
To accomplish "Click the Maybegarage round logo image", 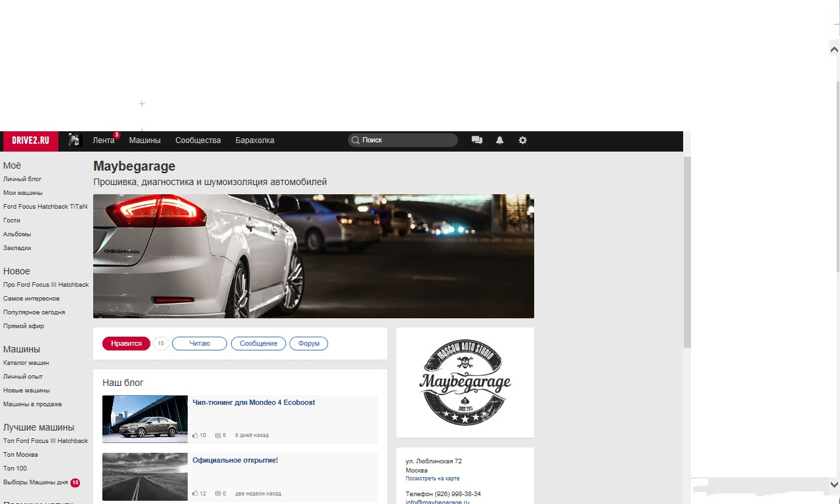I will 465,383.
